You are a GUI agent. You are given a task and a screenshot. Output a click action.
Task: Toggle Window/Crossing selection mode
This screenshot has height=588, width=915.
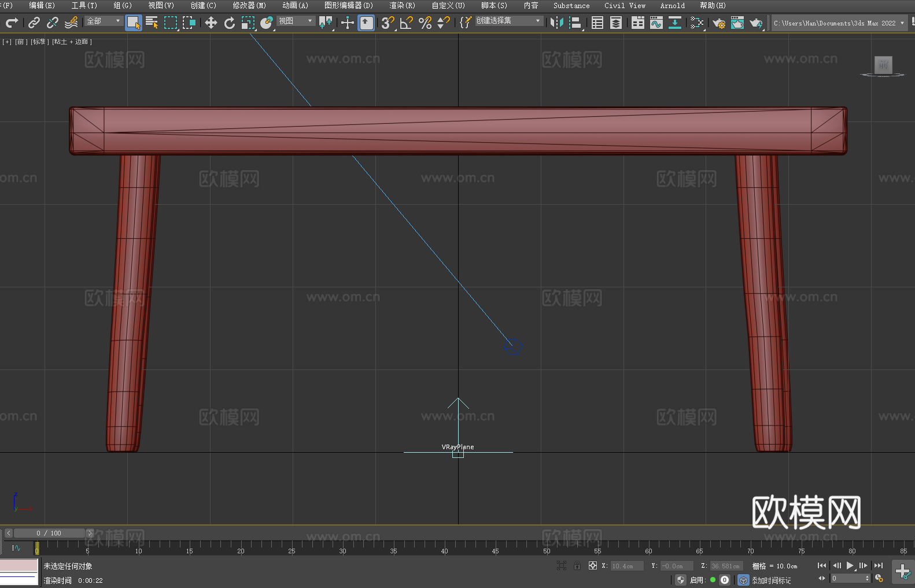pyautogui.click(x=189, y=23)
